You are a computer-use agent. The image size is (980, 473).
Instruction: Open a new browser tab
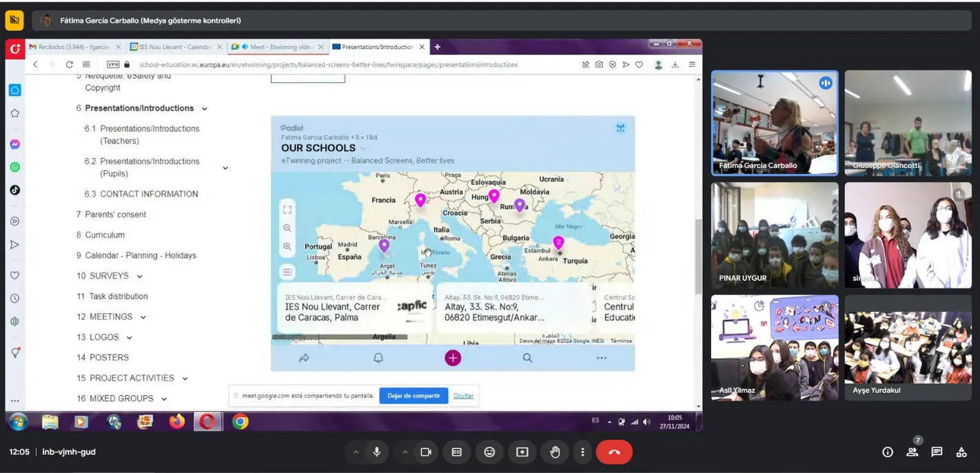[437, 47]
